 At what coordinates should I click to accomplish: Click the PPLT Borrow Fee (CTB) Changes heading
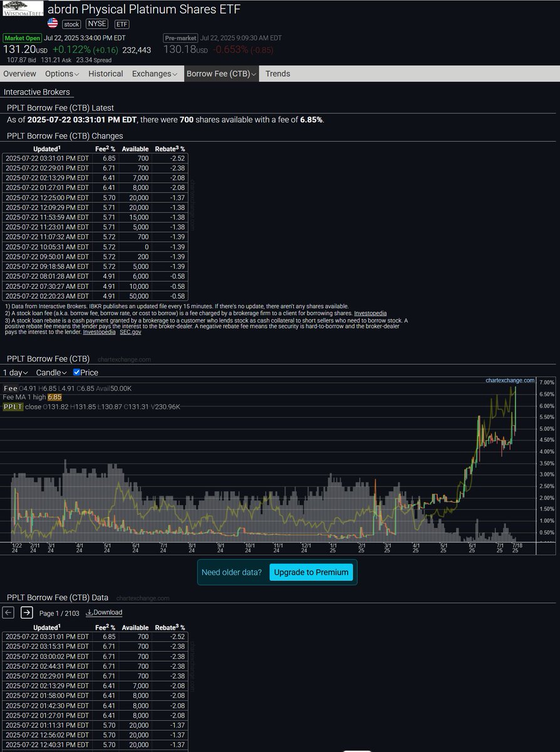pyautogui.click(x=65, y=136)
